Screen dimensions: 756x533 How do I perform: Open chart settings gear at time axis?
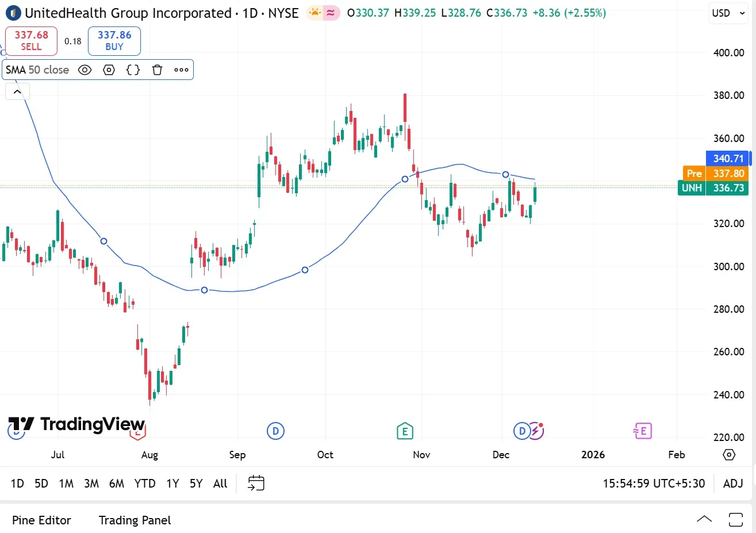tap(729, 455)
